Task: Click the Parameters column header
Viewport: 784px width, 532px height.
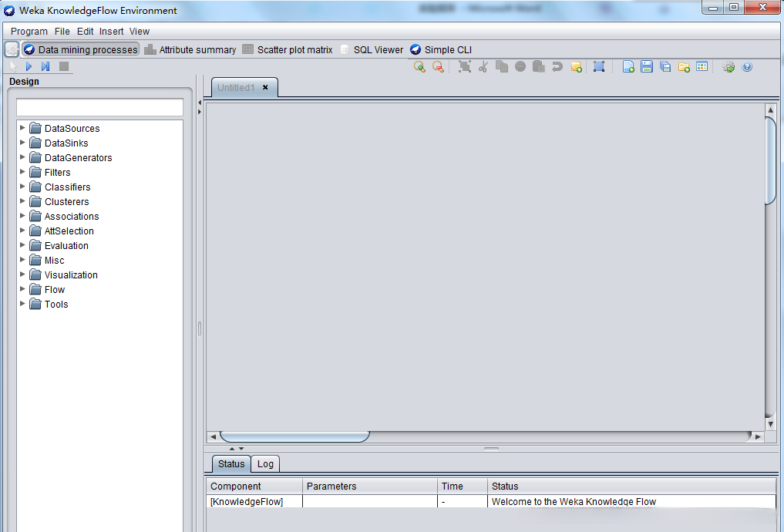Action: (x=370, y=486)
